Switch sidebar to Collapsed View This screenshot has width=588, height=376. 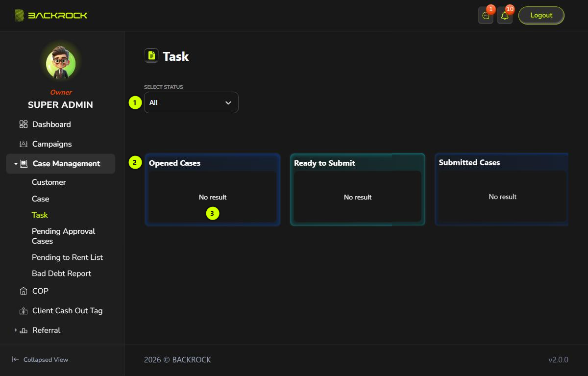(x=40, y=360)
